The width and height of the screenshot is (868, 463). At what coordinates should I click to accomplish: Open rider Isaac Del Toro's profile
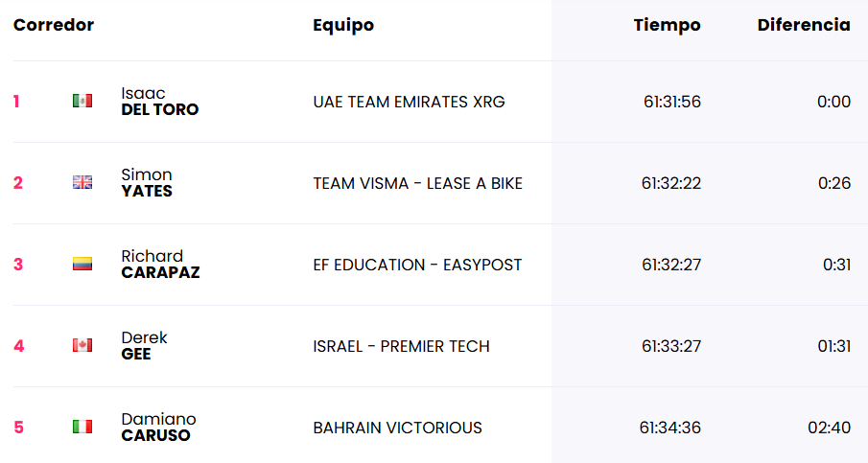pyautogui.click(x=159, y=102)
